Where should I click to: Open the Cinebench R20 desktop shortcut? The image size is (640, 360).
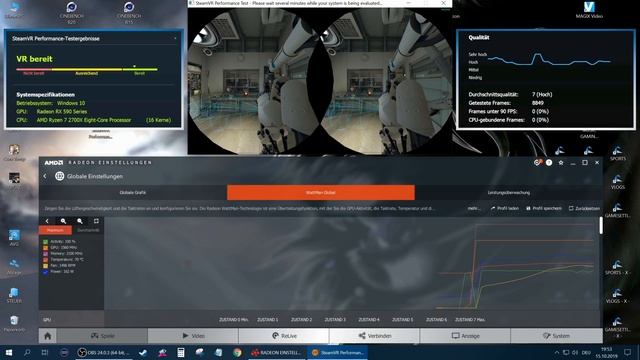(x=71, y=12)
